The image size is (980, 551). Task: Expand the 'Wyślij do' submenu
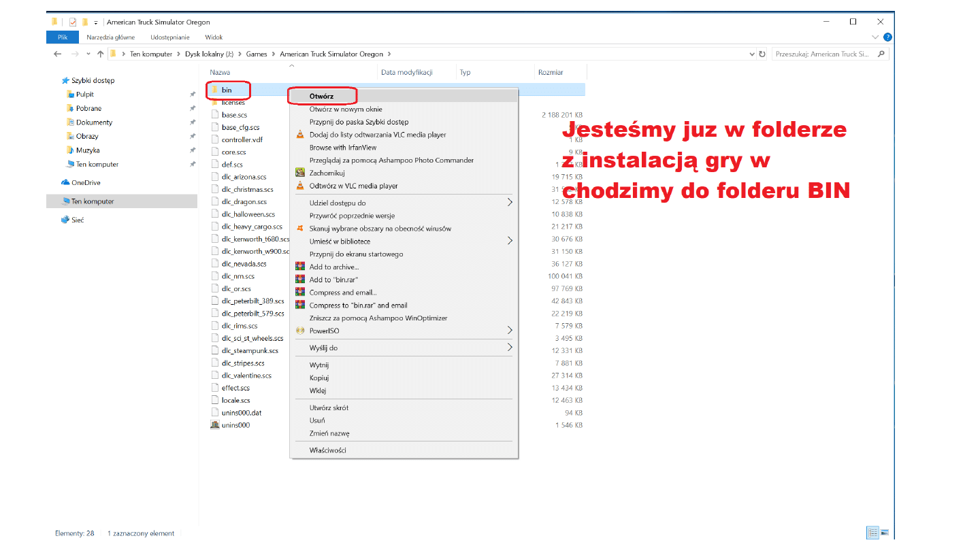pos(509,348)
